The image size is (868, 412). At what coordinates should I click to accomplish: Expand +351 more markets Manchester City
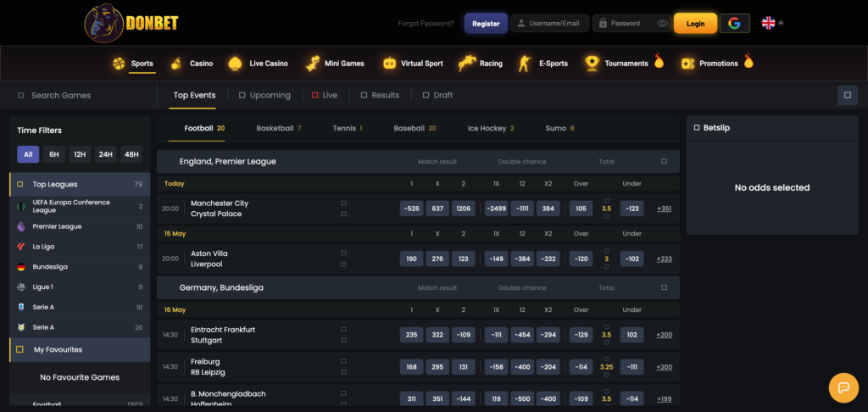coord(665,209)
